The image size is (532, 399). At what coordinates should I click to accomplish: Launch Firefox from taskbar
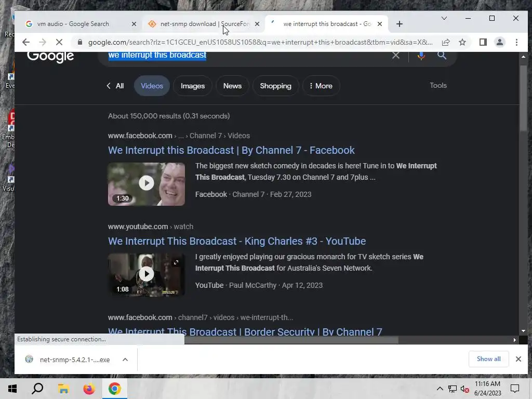89,389
